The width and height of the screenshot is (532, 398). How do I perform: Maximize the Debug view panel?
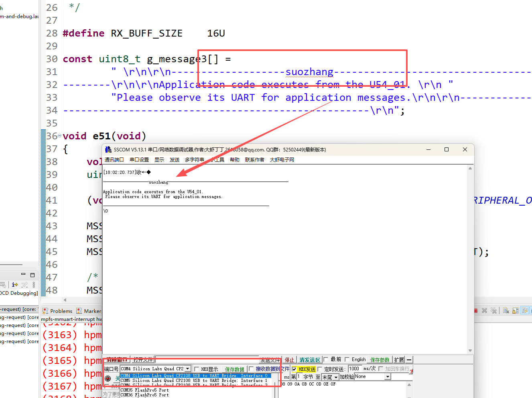click(32, 275)
